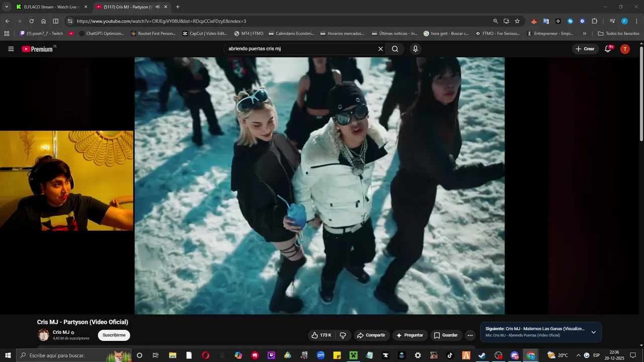The width and height of the screenshot is (644, 362).
Task: Click the Preguntar button
Action: (410, 335)
